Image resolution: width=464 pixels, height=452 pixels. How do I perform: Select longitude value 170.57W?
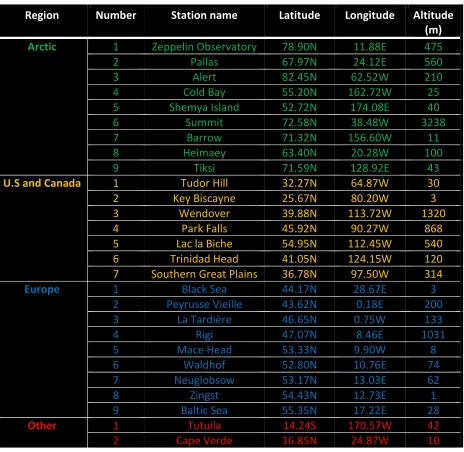[x=370, y=426]
